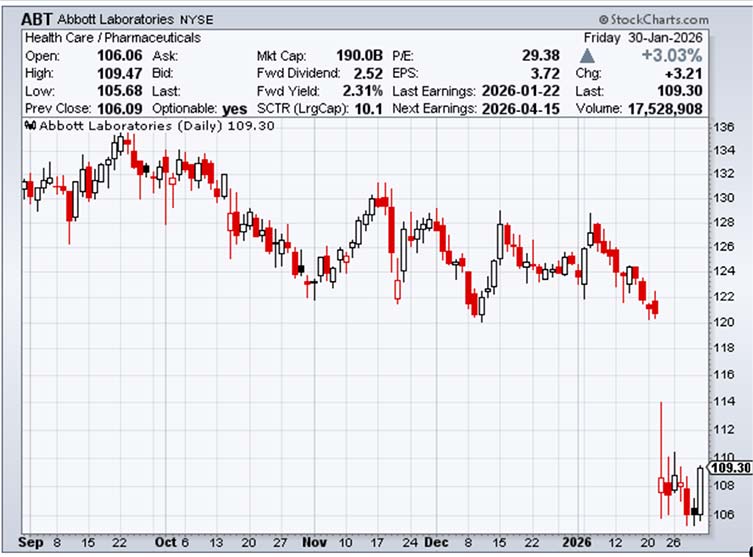Select the High value 109.47
Viewport: 753px width, 557px height.
[x=120, y=73]
